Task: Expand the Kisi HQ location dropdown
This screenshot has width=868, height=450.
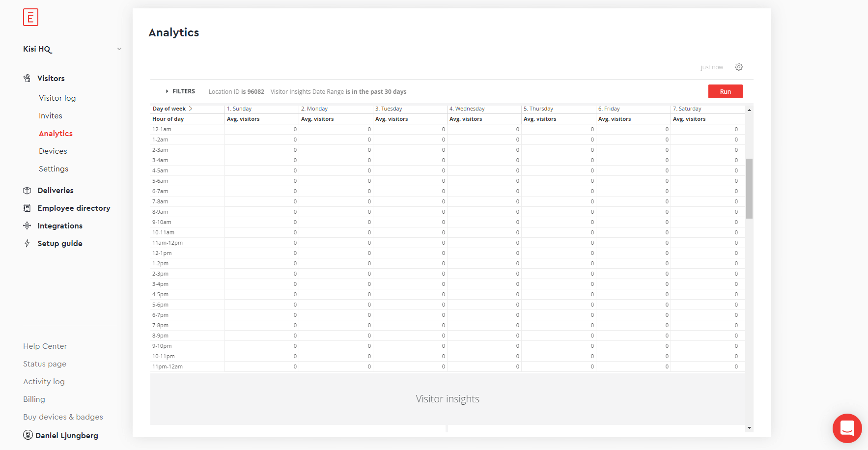Action: 119,49
